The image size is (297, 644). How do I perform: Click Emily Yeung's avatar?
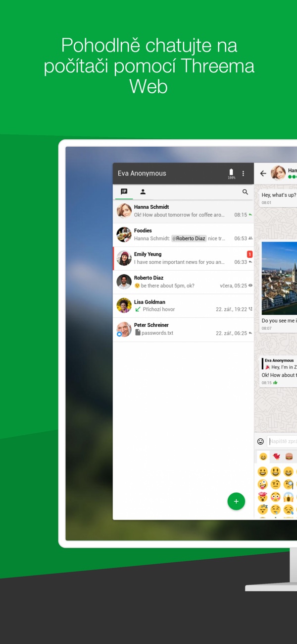(124, 258)
